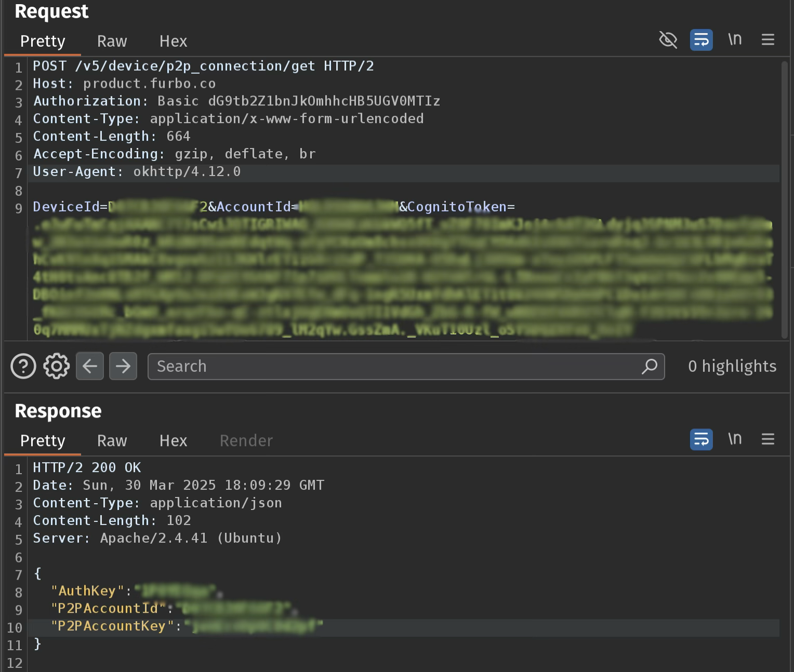The width and height of the screenshot is (794, 672).
Task: Click the "P2PAccountKey" JSON key
Action: point(112,626)
